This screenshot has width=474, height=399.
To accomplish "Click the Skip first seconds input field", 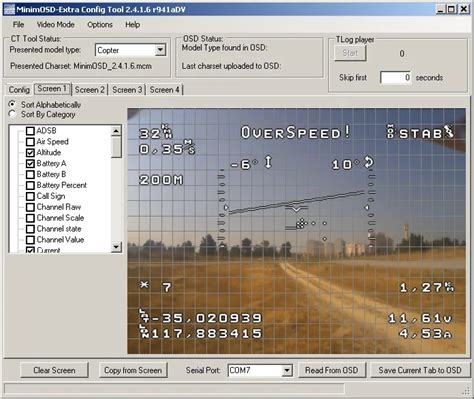I will click(x=396, y=77).
